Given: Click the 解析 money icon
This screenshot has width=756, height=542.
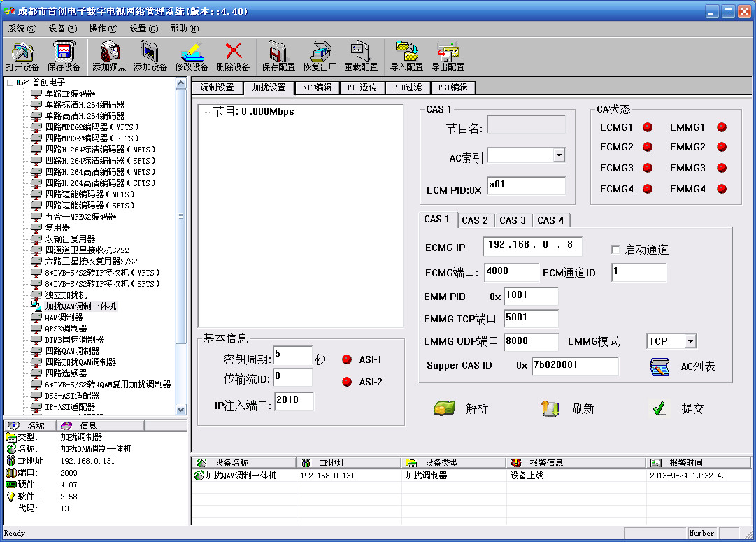Looking at the screenshot, I should pyautogui.click(x=444, y=408).
